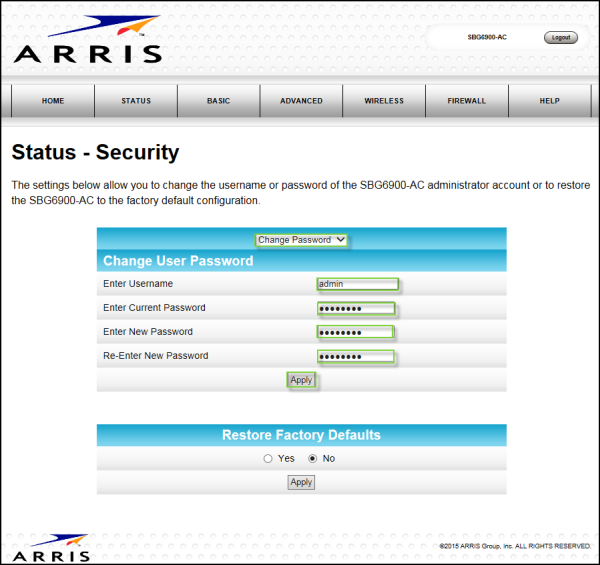Go to the BASIC settings tab
The height and width of the screenshot is (565, 600).
click(218, 101)
